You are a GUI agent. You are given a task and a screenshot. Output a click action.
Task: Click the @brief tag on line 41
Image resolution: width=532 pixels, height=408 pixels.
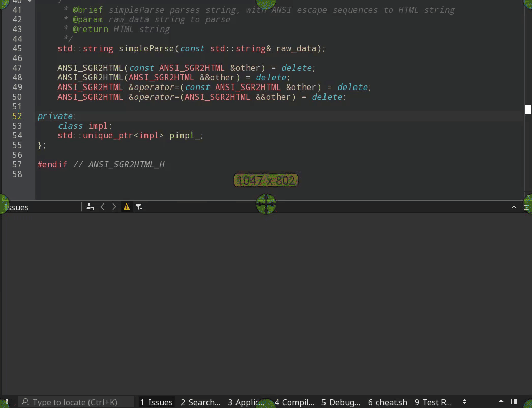click(x=87, y=10)
